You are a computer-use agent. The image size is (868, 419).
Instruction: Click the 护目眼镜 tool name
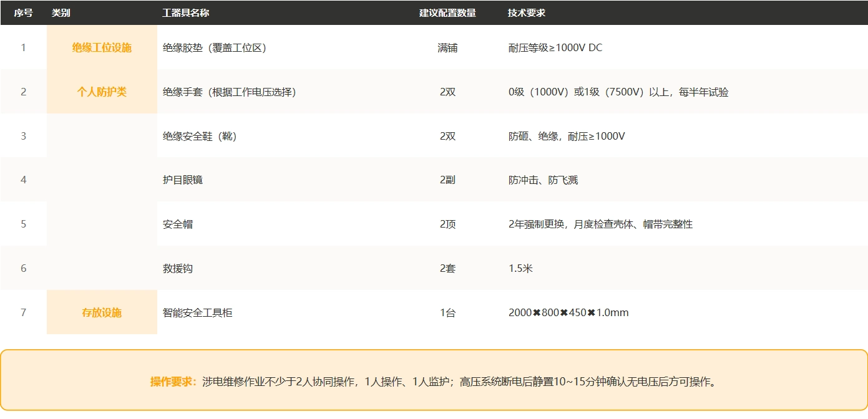click(183, 180)
